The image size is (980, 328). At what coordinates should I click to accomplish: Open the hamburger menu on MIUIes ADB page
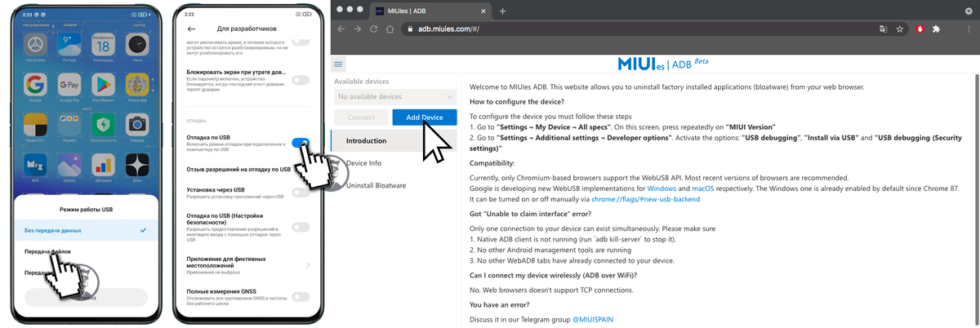(338, 63)
